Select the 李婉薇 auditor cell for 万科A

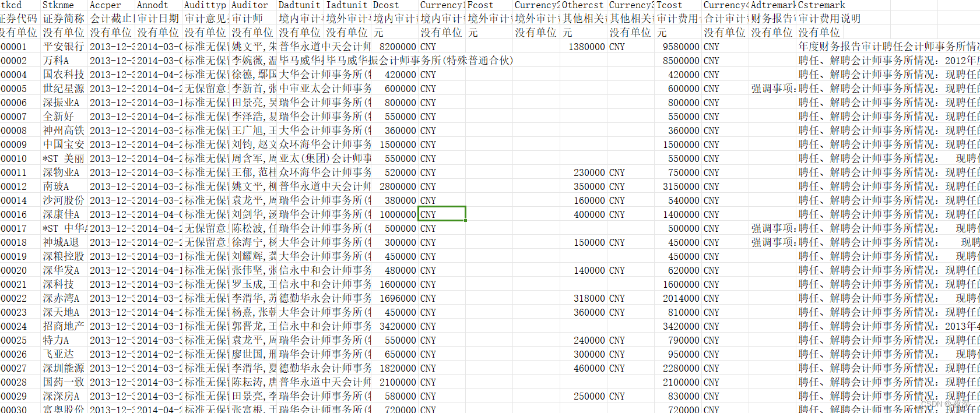[253, 61]
